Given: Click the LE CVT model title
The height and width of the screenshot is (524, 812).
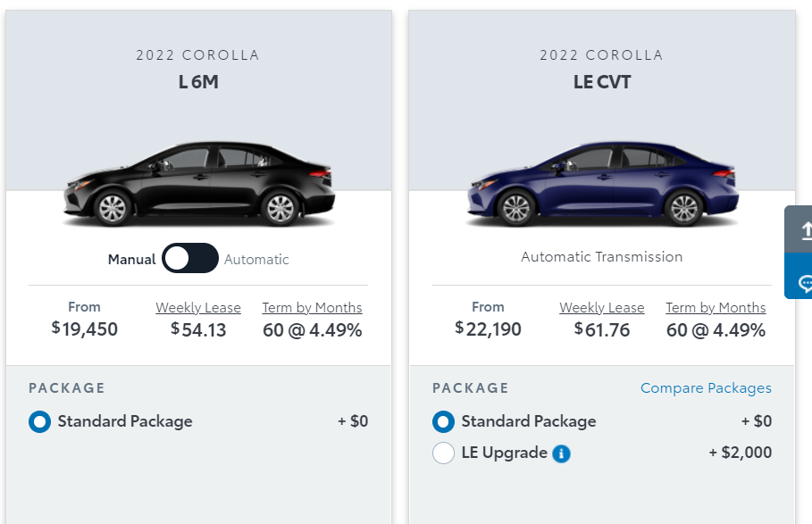Looking at the screenshot, I should click(x=601, y=82).
